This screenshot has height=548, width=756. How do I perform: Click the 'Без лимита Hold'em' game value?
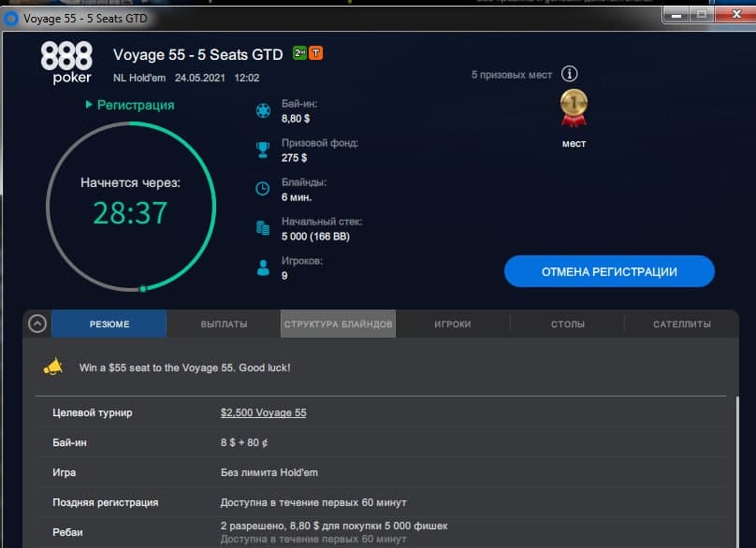coord(269,472)
